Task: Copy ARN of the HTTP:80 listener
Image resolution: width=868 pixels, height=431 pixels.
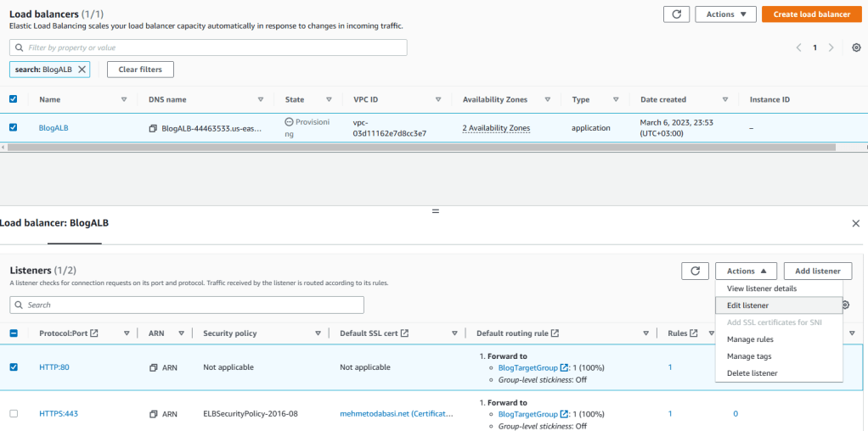Action: 153,367
